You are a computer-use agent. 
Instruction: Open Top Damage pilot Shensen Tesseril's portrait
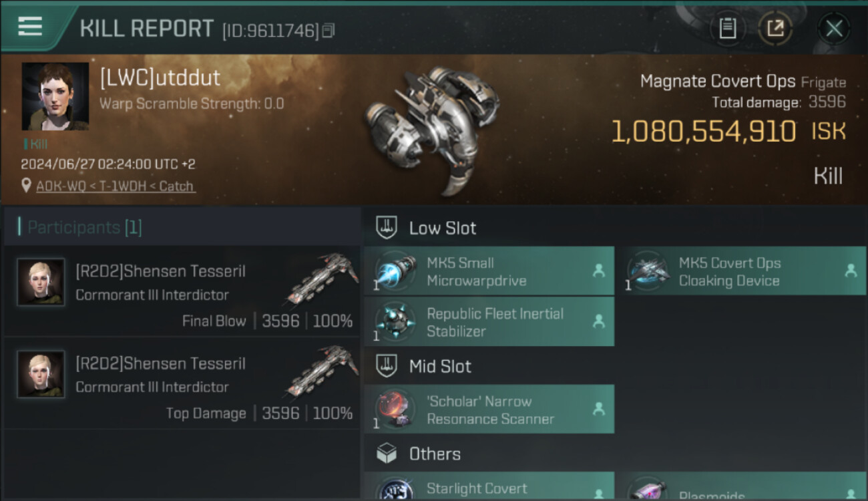(x=41, y=374)
